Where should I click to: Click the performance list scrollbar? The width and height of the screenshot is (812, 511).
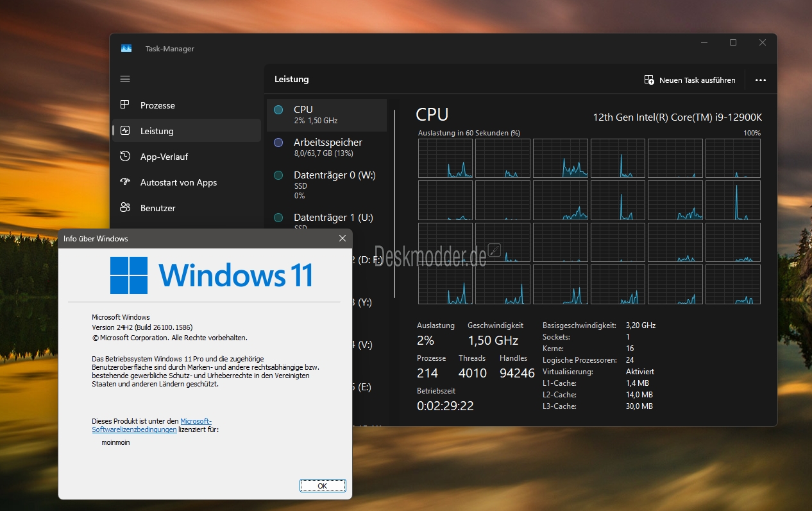click(x=394, y=204)
